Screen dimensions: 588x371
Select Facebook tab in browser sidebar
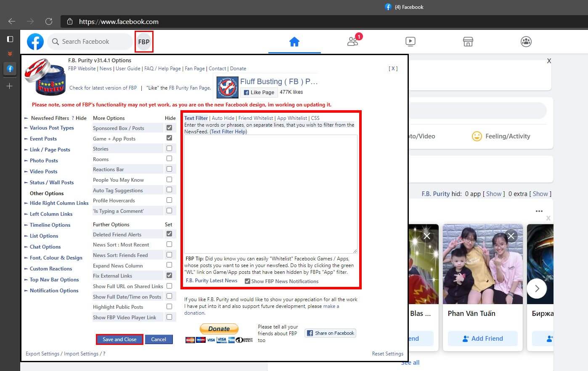point(10,69)
